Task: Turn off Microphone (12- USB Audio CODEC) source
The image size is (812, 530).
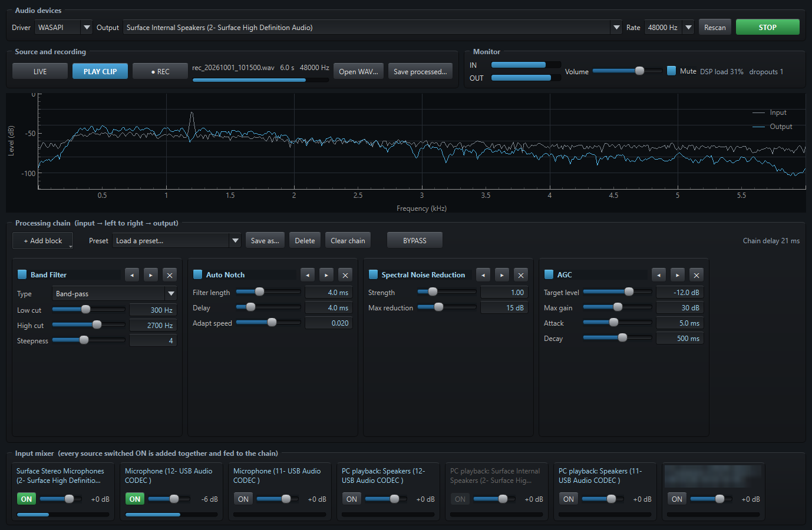Action: click(135, 499)
